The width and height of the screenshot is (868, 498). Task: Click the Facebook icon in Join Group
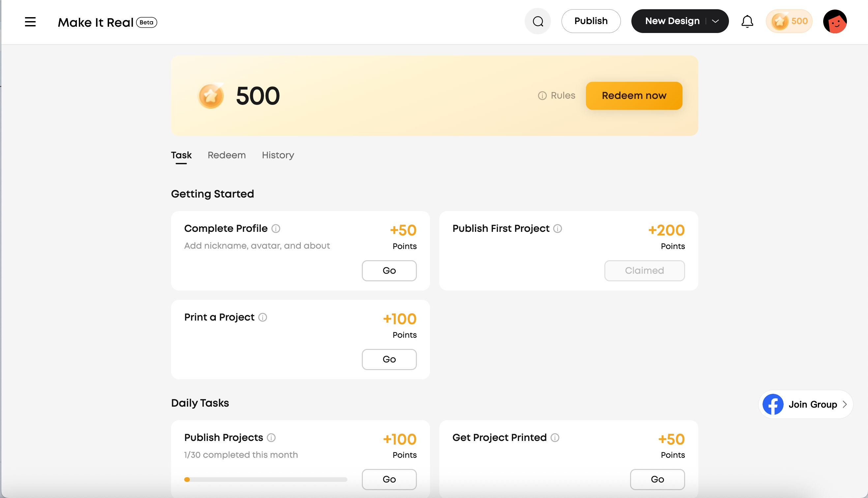pos(773,404)
